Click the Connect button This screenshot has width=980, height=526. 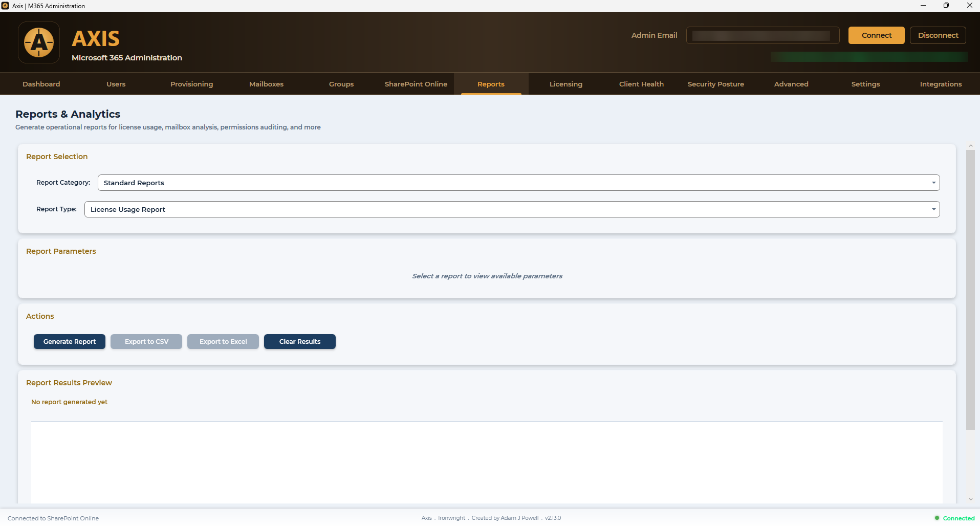click(x=877, y=35)
